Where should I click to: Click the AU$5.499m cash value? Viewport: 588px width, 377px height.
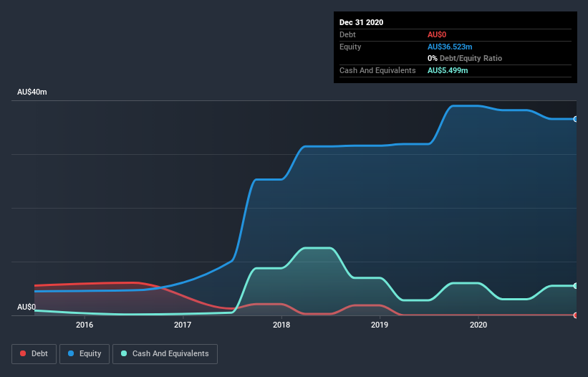448,70
